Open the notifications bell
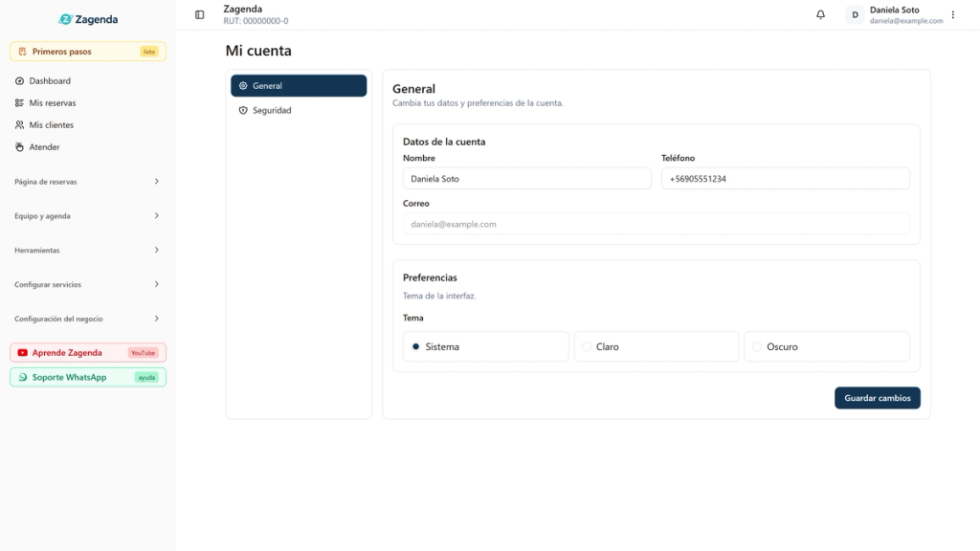 [820, 14]
